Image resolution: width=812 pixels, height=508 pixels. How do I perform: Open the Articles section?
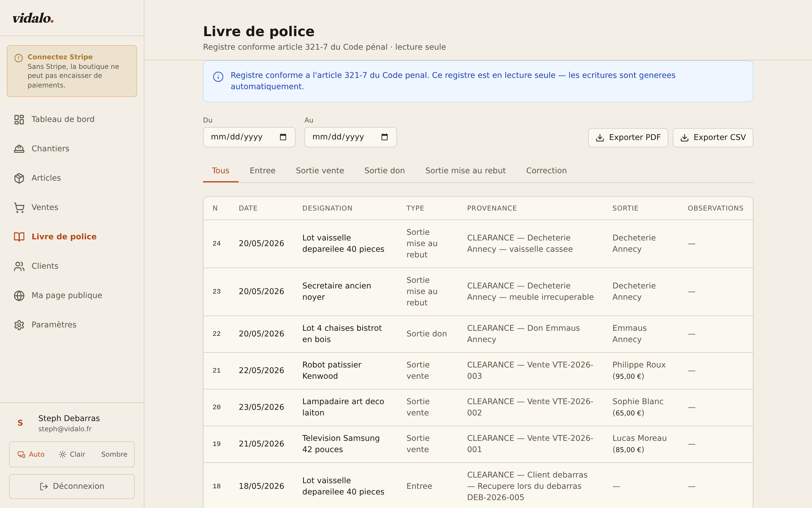pos(72,178)
